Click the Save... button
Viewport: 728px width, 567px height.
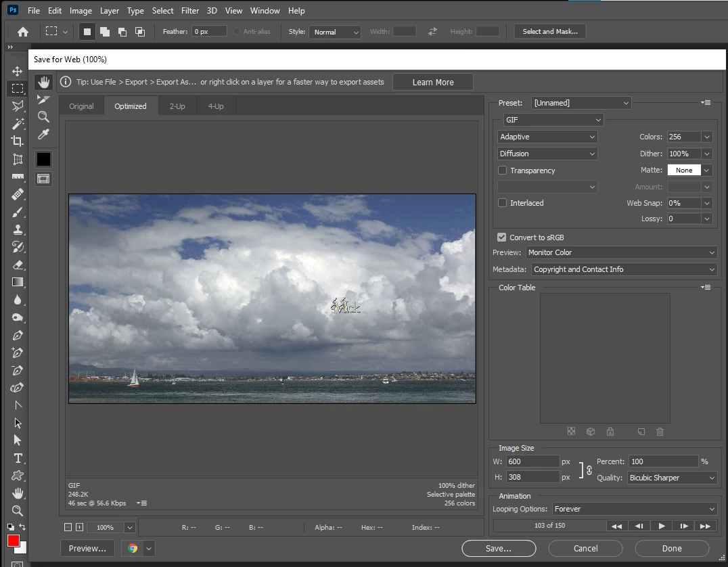click(x=499, y=548)
